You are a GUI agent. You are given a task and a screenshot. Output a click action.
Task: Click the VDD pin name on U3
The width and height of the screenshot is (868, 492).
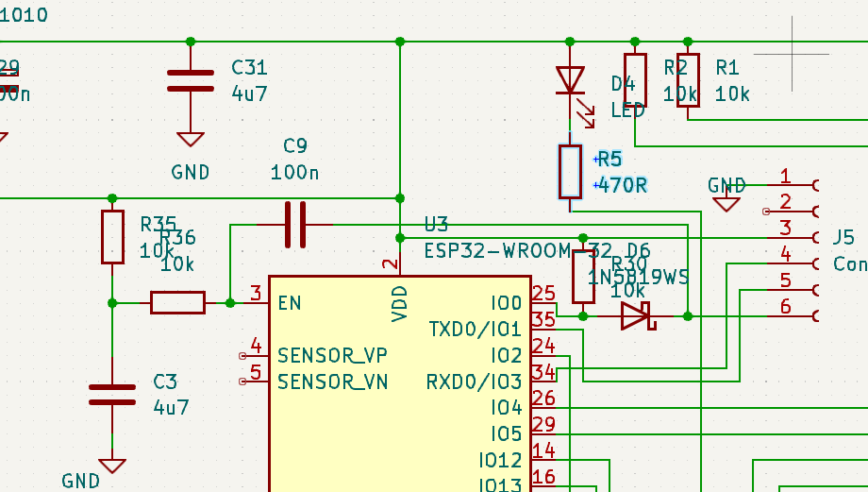399,304
